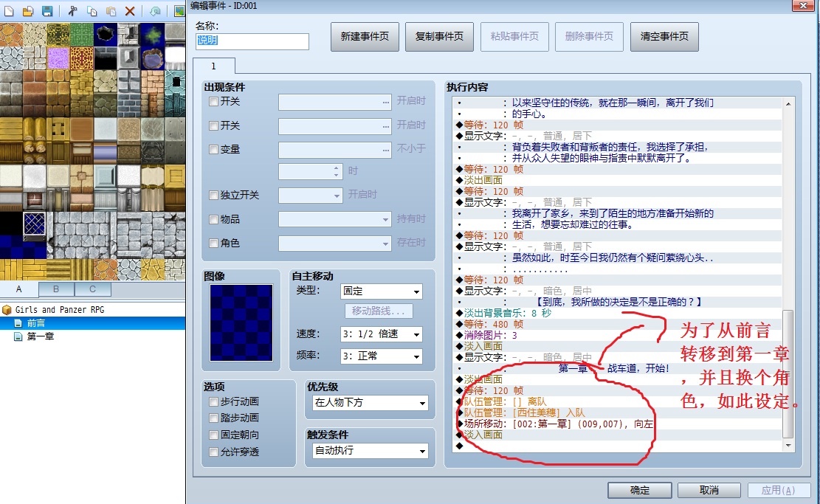The image size is (820, 504).
Task: Click the blue checkered event image
Action: tap(241, 322)
